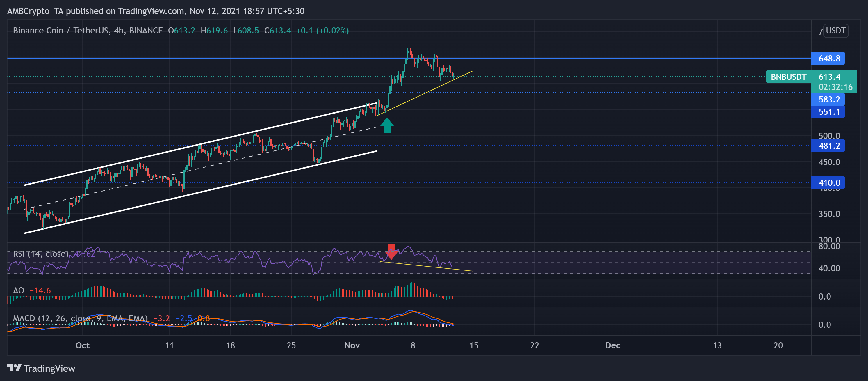Select the 481.2 price level label

coord(828,146)
